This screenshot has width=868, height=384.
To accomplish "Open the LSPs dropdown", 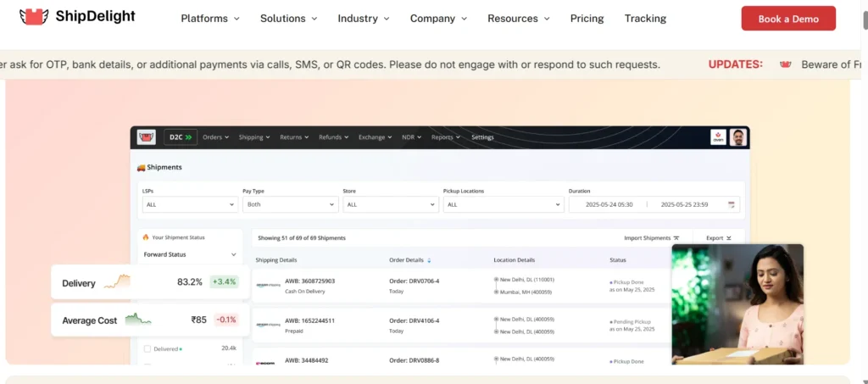I will (190, 204).
